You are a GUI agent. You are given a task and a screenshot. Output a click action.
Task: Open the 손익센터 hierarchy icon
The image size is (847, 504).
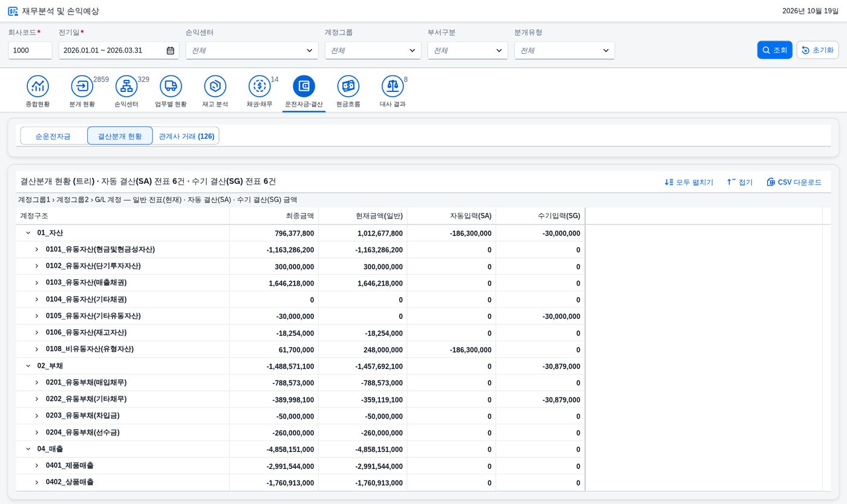tap(126, 86)
